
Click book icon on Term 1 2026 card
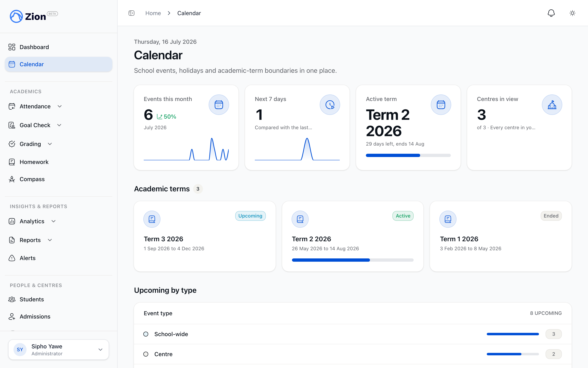[448, 219]
